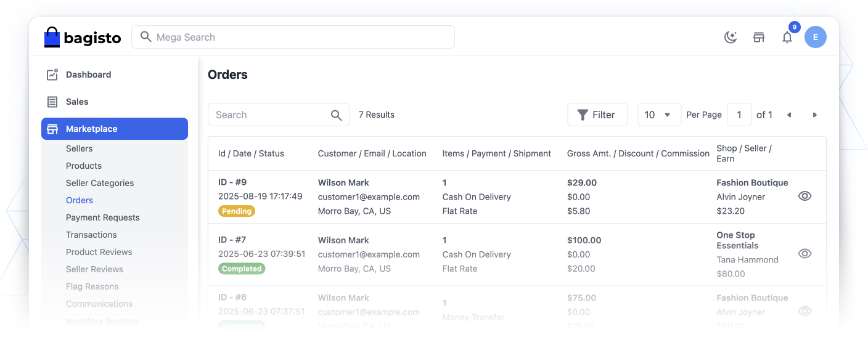This screenshot has width=868, height=340.
Task: Open Payment Requests submenu item
Action: coord(103,217)
